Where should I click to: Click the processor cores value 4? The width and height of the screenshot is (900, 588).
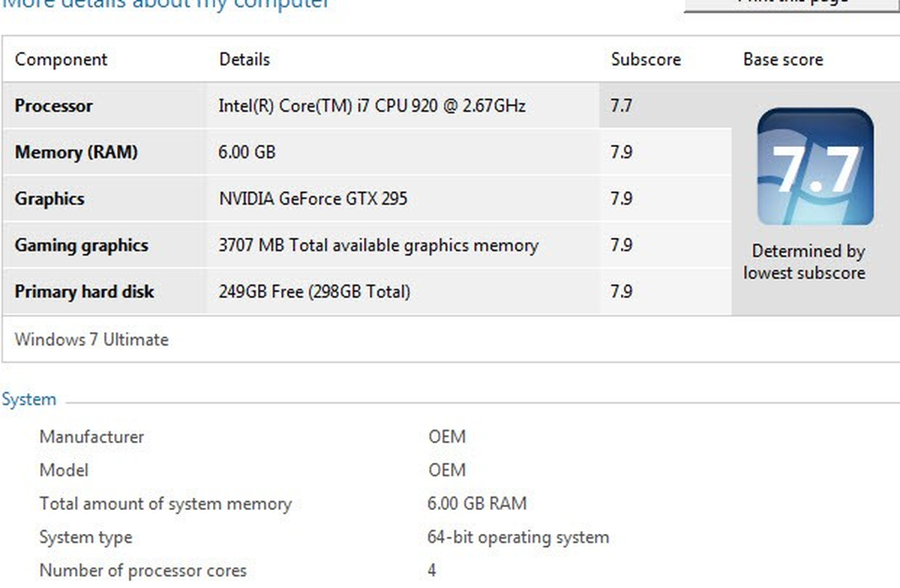coord(432,571)
